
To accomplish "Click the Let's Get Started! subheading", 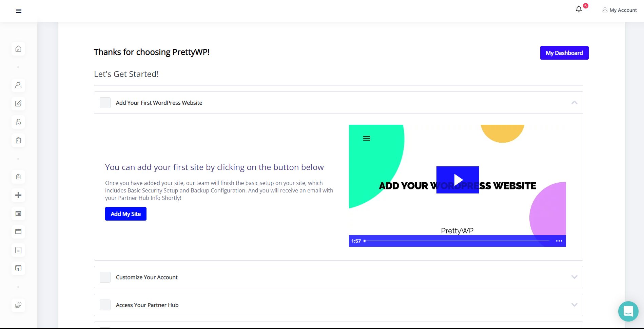I will pyautogui.click(x=126, y=74).
